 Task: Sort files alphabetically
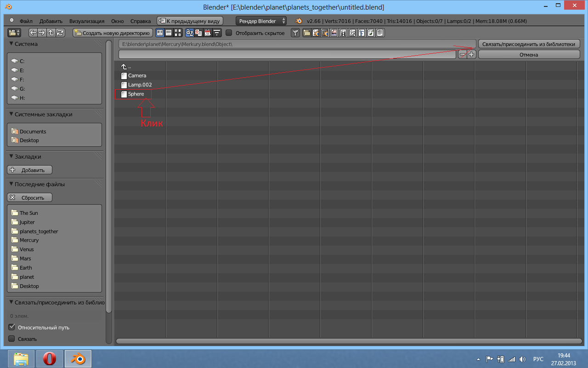coord(189,33)
